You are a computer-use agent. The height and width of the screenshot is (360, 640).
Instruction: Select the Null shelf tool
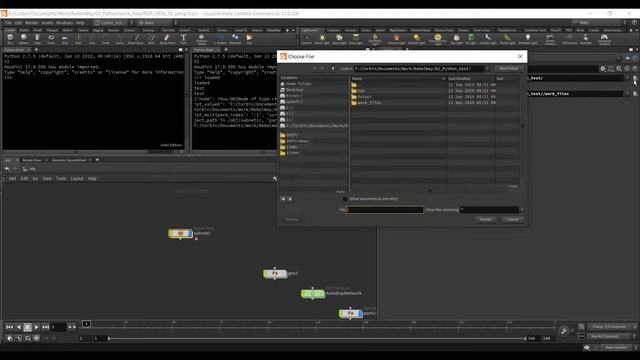click(78, 39)
